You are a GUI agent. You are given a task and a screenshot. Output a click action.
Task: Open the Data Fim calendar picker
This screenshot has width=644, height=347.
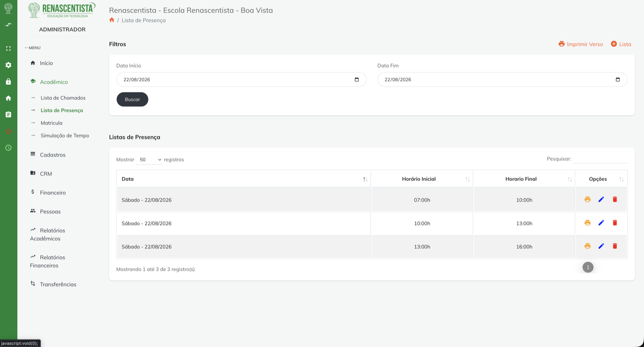click(618, 79)
